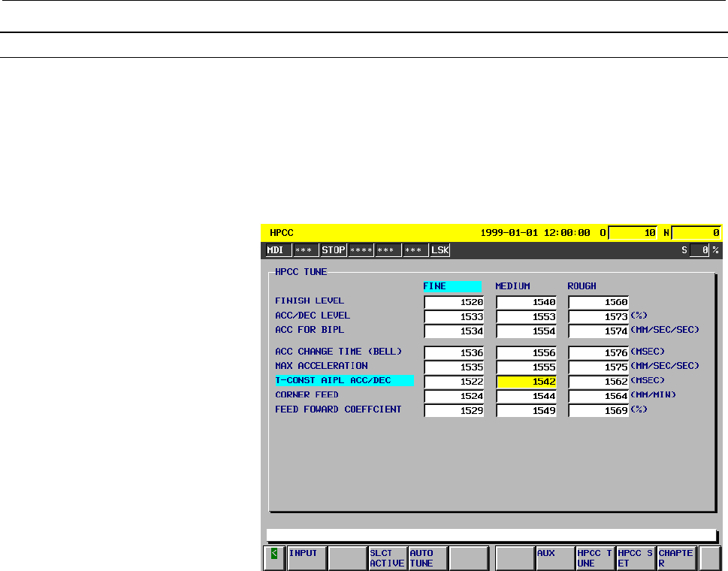
Task: Click the ACC FOR BIPL label
Action: pyautogui.click(x=310, y=330)
